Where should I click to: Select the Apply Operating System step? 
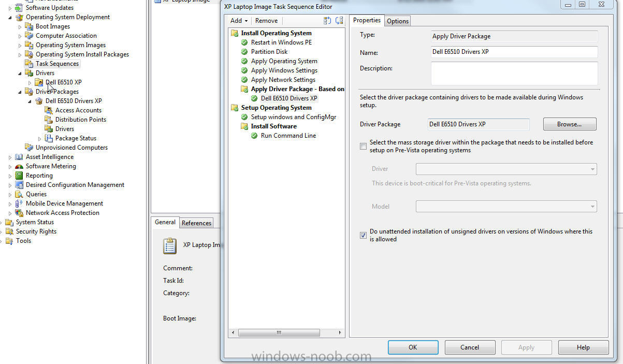coord(284,61)
